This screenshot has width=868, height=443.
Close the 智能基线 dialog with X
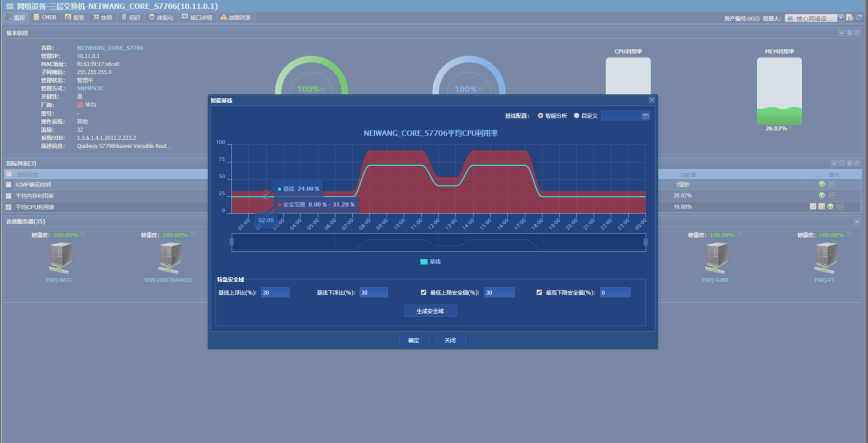click(652, 100)
